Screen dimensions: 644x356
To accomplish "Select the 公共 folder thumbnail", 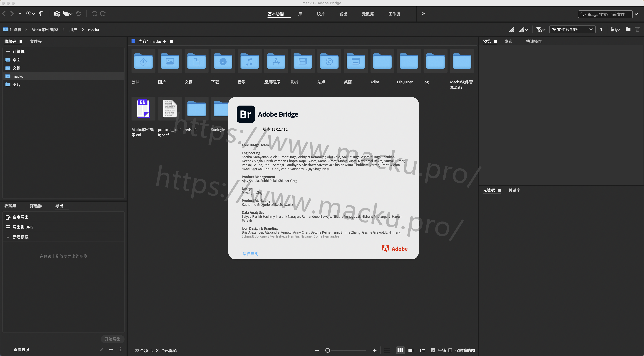I will coord(143,61).
